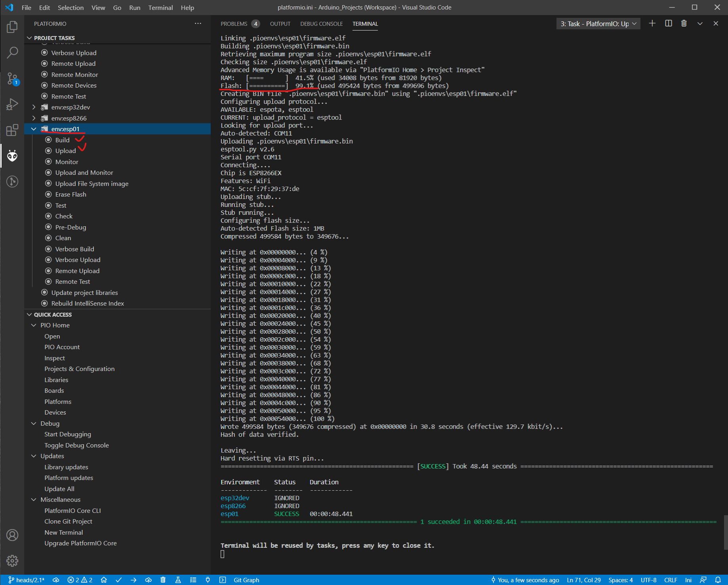The width and height of the screenshot is (728, 585).
Task: Expand the env:esp32dev tree node
Action: pyautogui.click(x=34, y=107)
